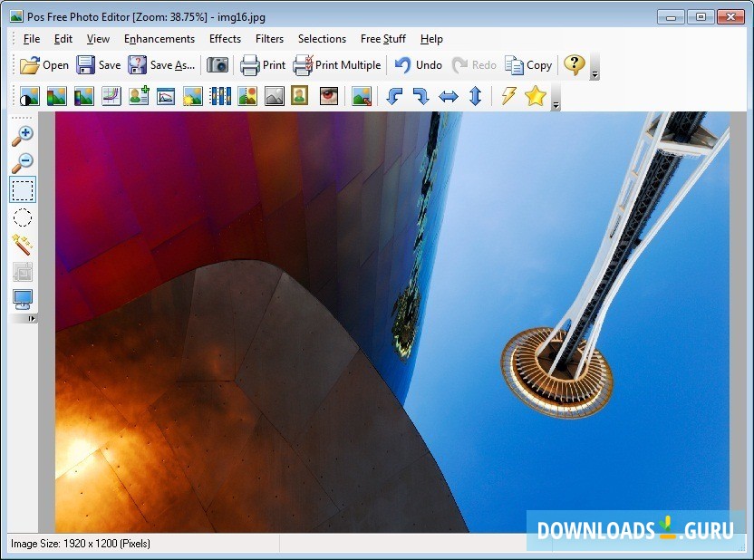Convert to grayscale with gray picture icon

tap(275, 96)
